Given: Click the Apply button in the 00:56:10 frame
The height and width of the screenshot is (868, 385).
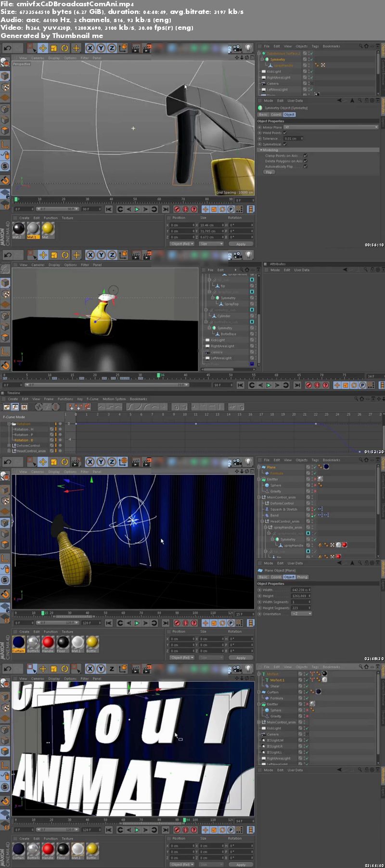Looking at the screenshot, I should (x=241, y=244).
